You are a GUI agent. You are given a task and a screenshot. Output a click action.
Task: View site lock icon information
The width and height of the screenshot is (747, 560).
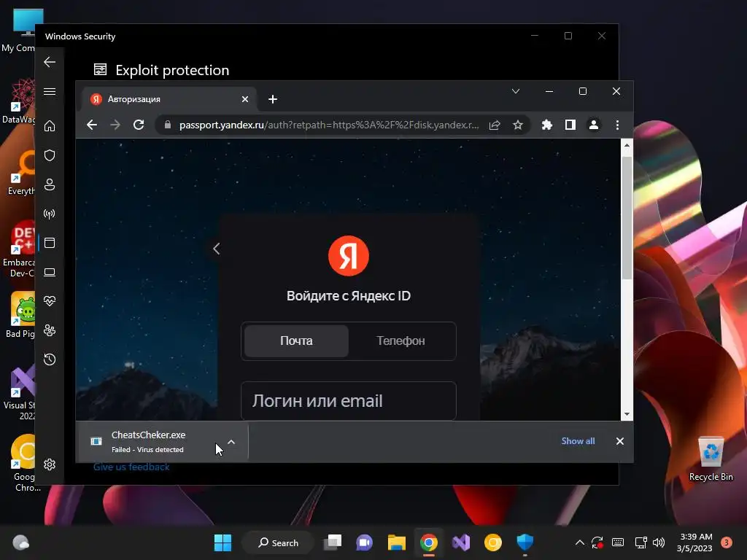[x=167, y=125]
